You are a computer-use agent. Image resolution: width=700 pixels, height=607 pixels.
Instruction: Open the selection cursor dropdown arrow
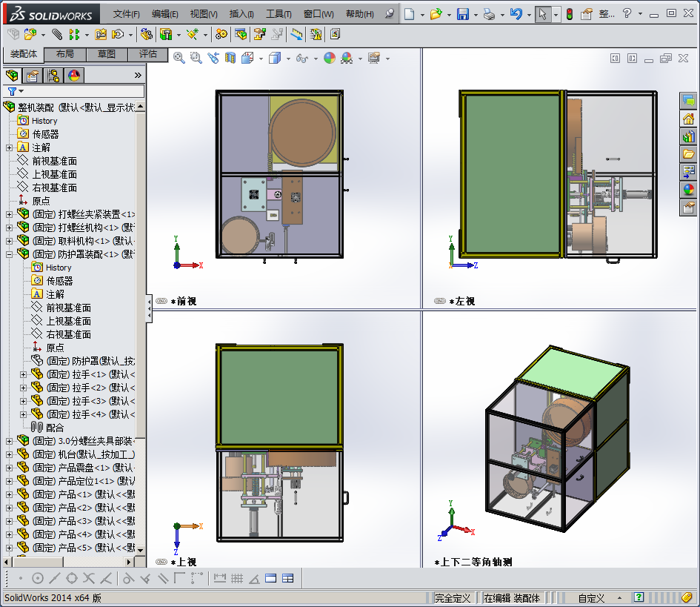click(556, 14)
